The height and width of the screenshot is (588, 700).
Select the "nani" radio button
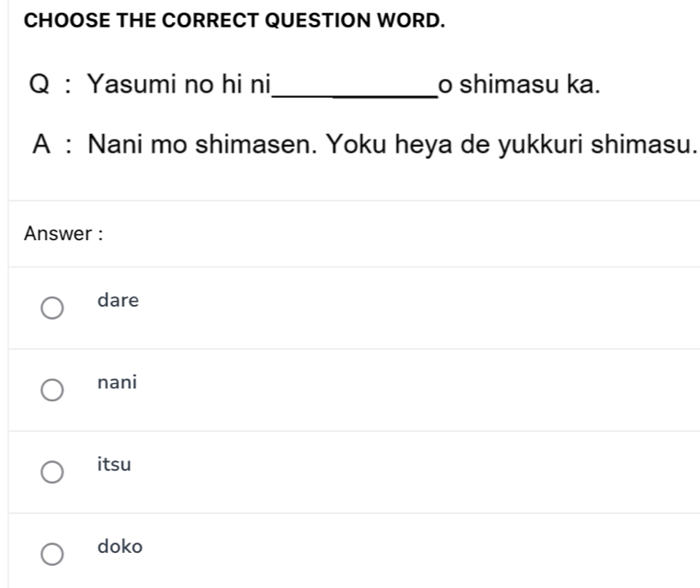click(x=51, y=390)
